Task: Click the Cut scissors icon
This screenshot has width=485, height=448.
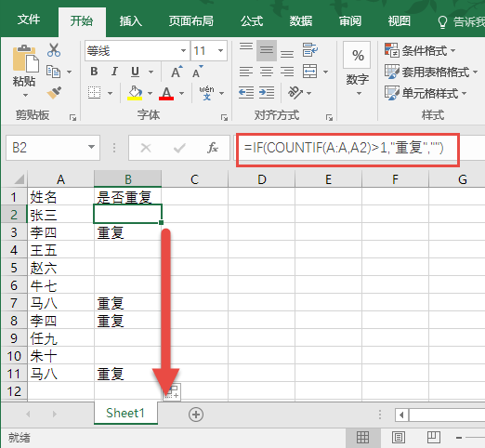Action: click(x=54, y=50)
